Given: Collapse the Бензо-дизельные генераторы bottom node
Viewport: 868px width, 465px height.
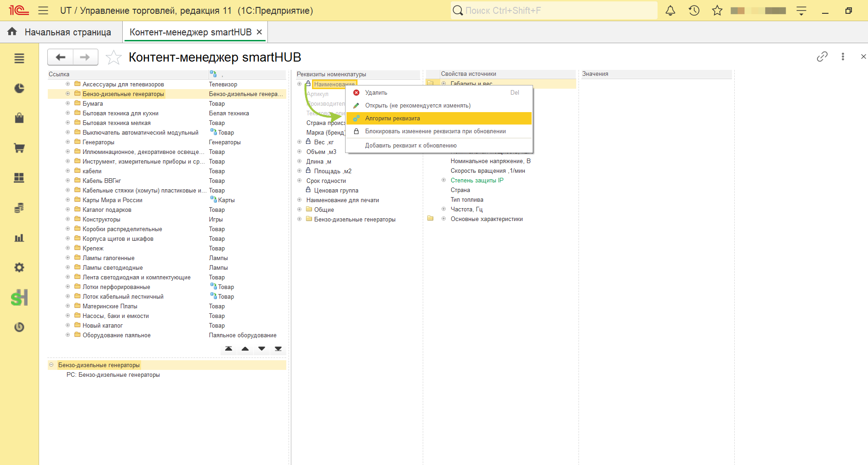Looking at the screenshot, I should pyautogui.click(x=51, y=365).
